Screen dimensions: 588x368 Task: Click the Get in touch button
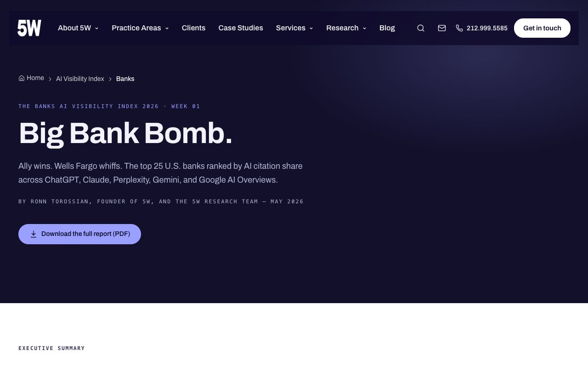542,28
